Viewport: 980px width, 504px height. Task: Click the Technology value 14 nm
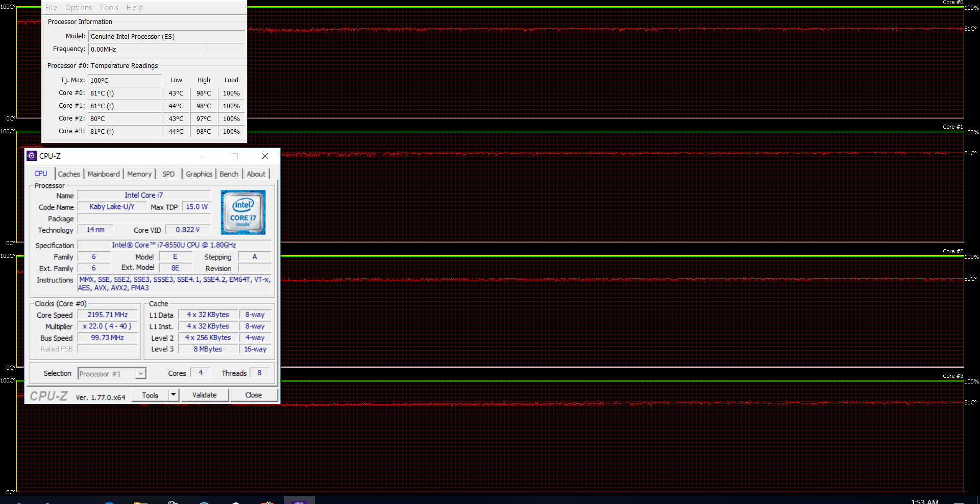[x=95, y=230]
